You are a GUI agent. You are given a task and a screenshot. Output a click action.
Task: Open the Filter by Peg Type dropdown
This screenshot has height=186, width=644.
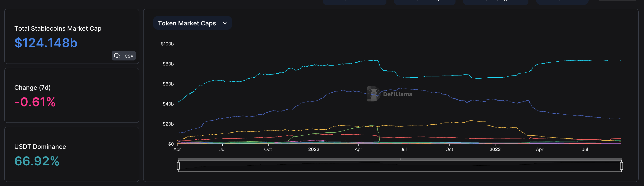(x=495, y=1)
